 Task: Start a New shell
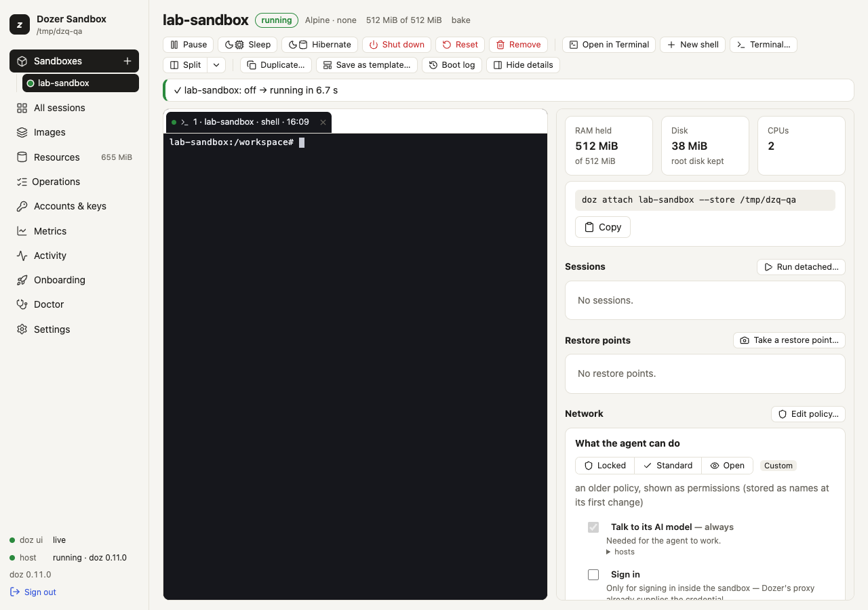[692, 45]
